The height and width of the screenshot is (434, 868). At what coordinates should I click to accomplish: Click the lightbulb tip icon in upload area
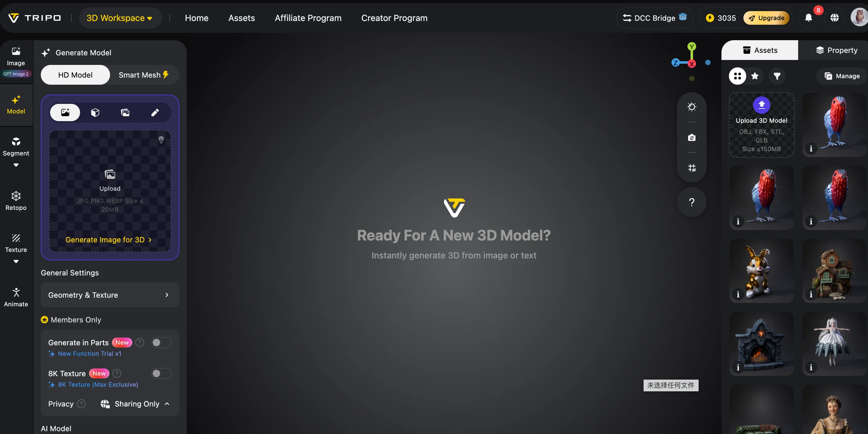tap(161, 139)
